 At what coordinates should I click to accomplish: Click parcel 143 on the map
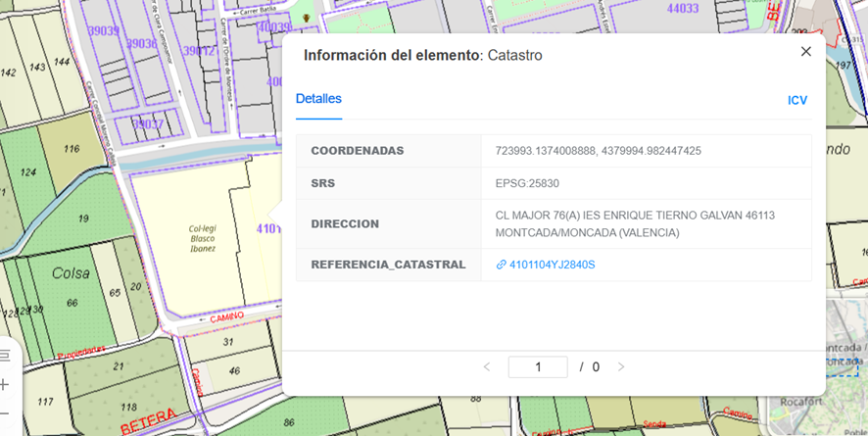point(37,67)
